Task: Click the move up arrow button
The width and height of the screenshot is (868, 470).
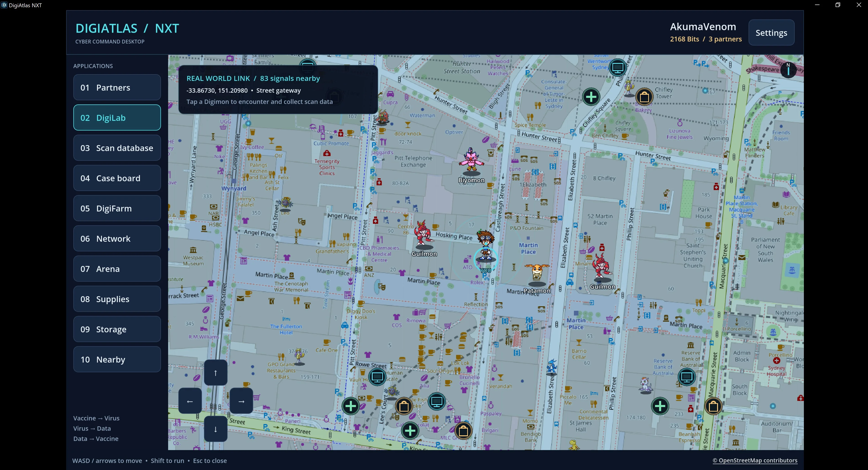Action: pos(216,373)
